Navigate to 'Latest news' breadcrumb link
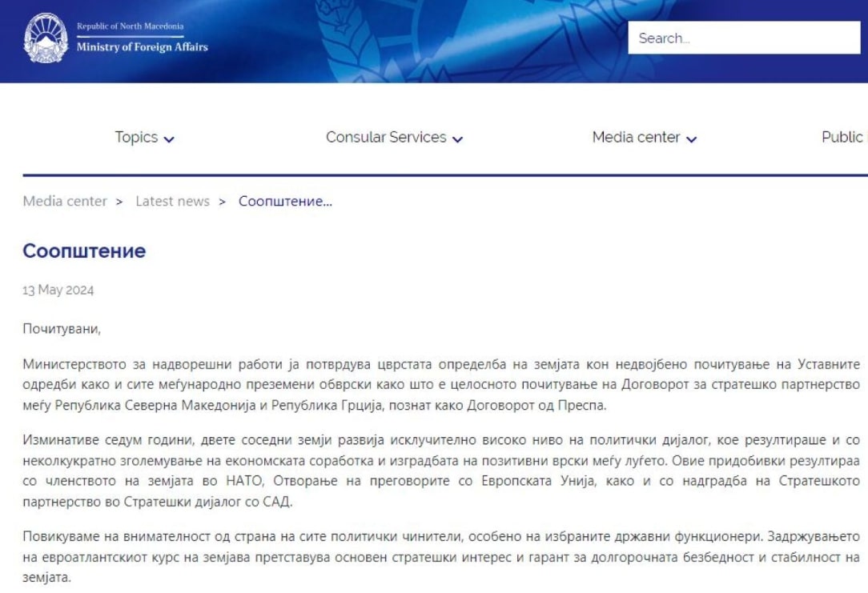Image resolution: width=868 pixels, height=593 pixels. pyautogui.click(x=172, y=202)
